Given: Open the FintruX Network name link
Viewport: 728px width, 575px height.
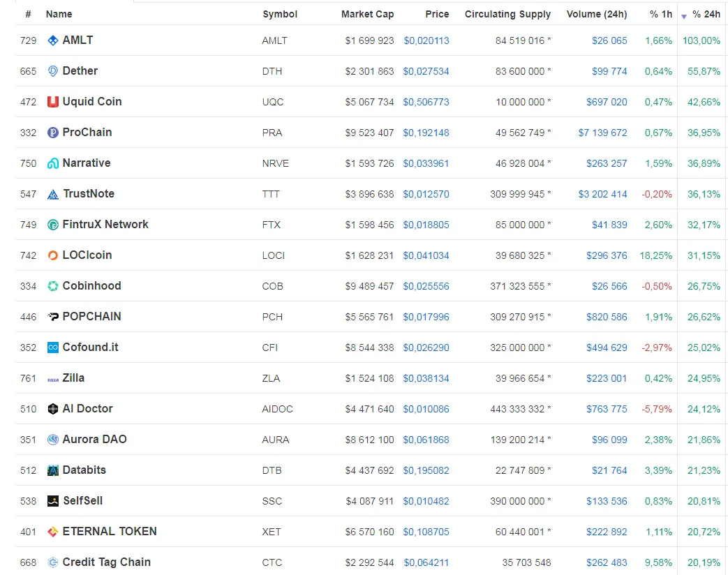Looking at the screenshot, I should point(105,225).
